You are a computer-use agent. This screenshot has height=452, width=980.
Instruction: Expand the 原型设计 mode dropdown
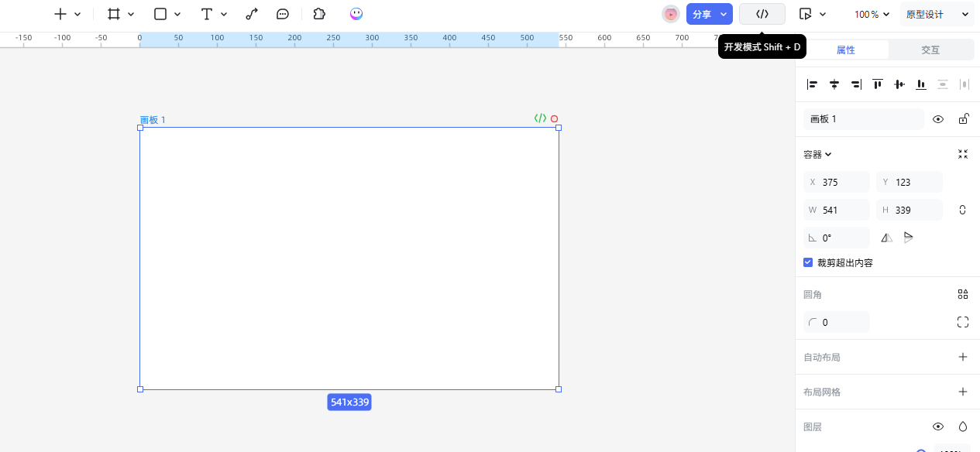pos(937,14)
